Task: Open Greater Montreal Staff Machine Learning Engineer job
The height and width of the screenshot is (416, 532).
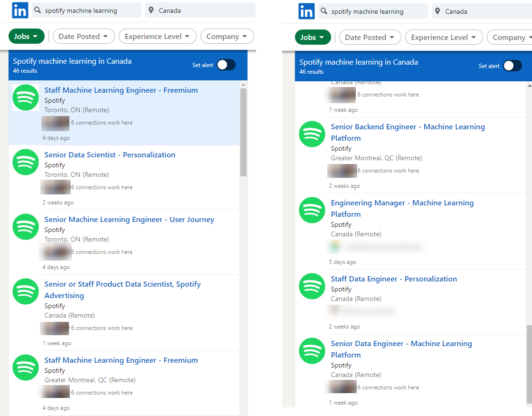Action: click(121, 360)
